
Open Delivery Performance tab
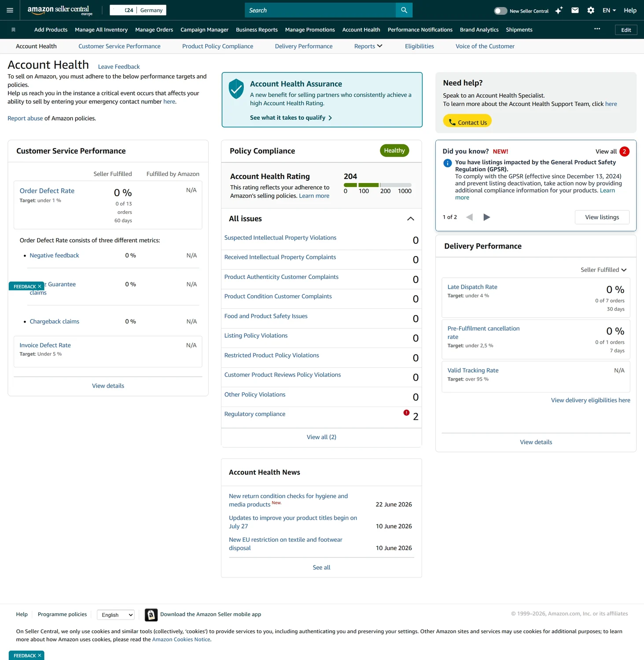[304, 46]
